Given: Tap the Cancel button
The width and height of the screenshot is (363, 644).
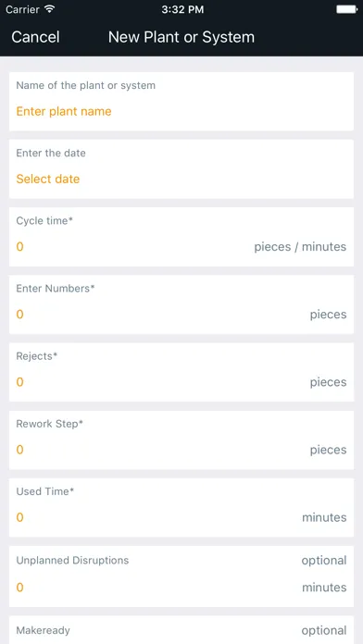Looking at the screenshot, I should pyautogui.click(x=35, y=37).
